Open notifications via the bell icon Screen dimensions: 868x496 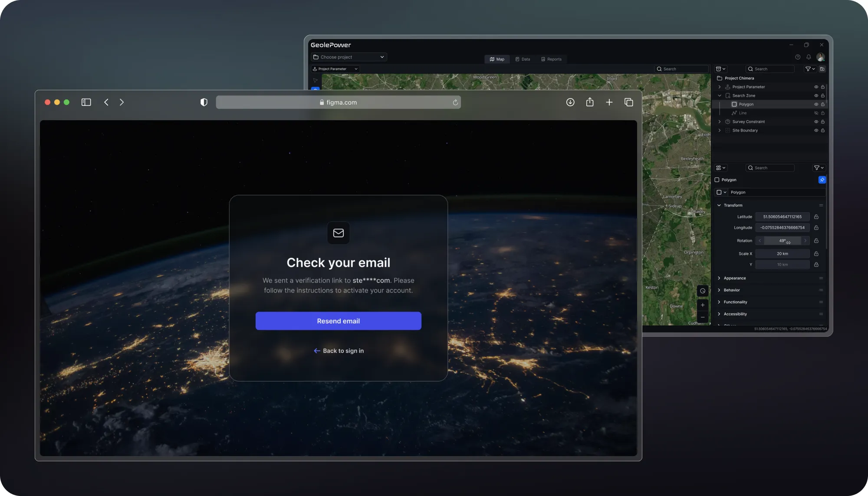tap(809, 57)
